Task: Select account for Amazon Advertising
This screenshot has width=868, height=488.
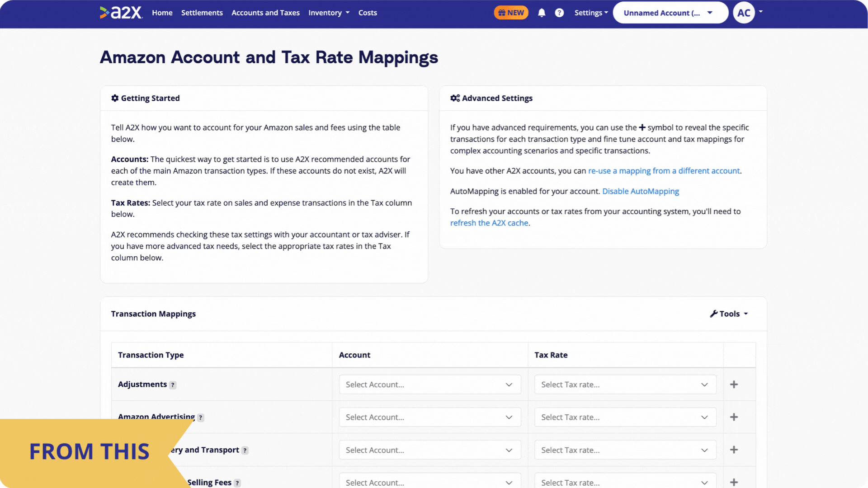Action: (x=430, y=417)
